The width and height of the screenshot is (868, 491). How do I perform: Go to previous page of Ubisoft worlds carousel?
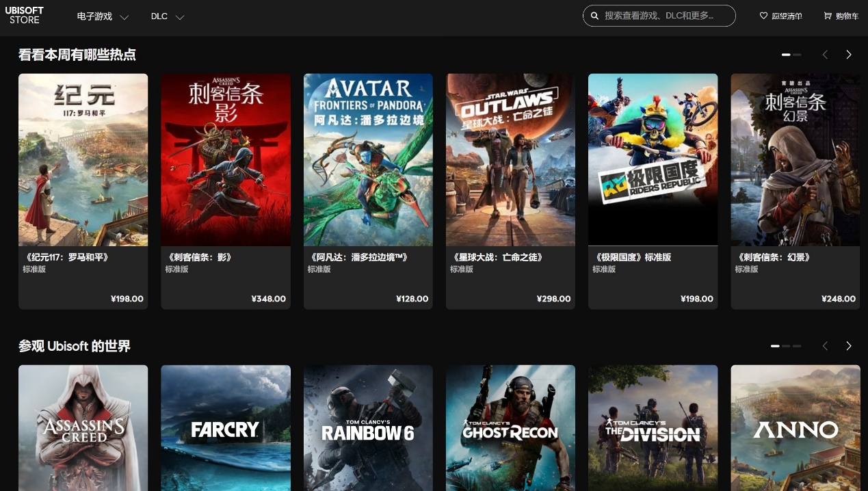click(x=825, y=346)
